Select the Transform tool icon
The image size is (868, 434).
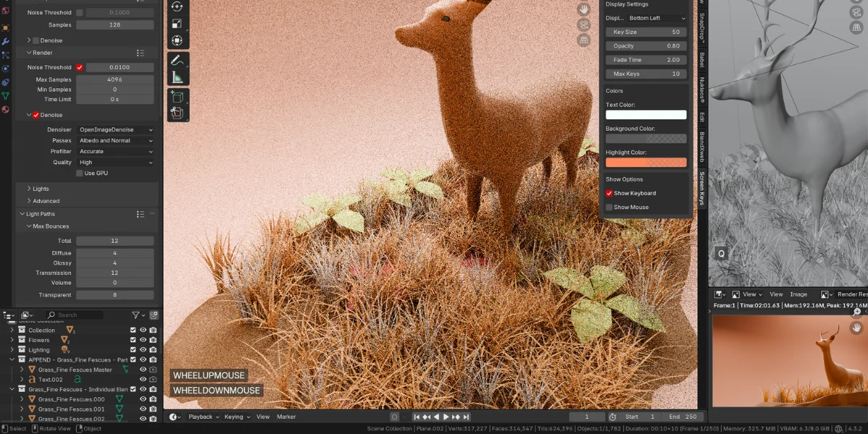click(178, 40)
